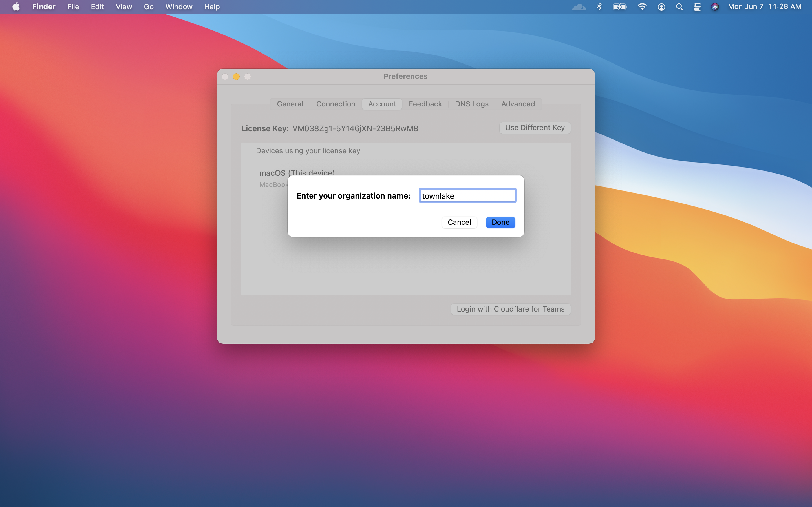Viewport: 812px width, 507px height.
Task: Click the Cloudflare cloud icon in menu bar
Action: (579, 7)
